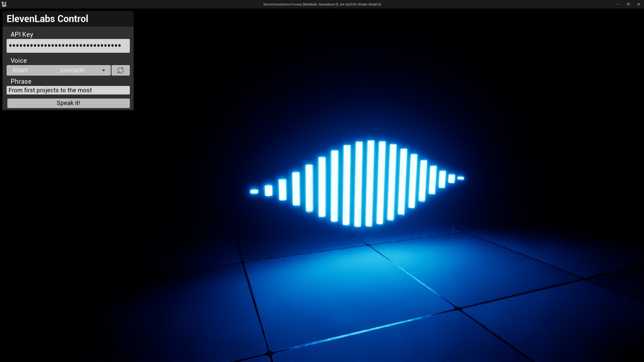Click the ElevenVoiceDemo Preview window title text
Viewport: 644px width, 362px height.
tap(322, 4)
